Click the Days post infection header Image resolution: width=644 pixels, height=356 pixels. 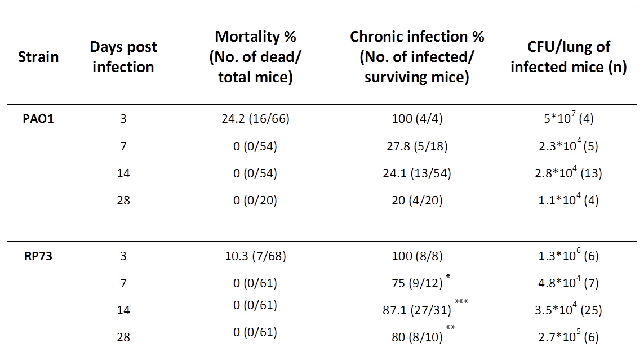123,56
